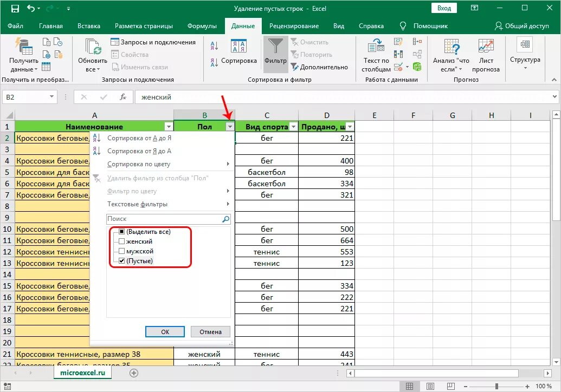Image resolution: width=561 pixels, height=392 pixels.
Task: Switch to Normal view in status bar
Action: coord(410,386)
